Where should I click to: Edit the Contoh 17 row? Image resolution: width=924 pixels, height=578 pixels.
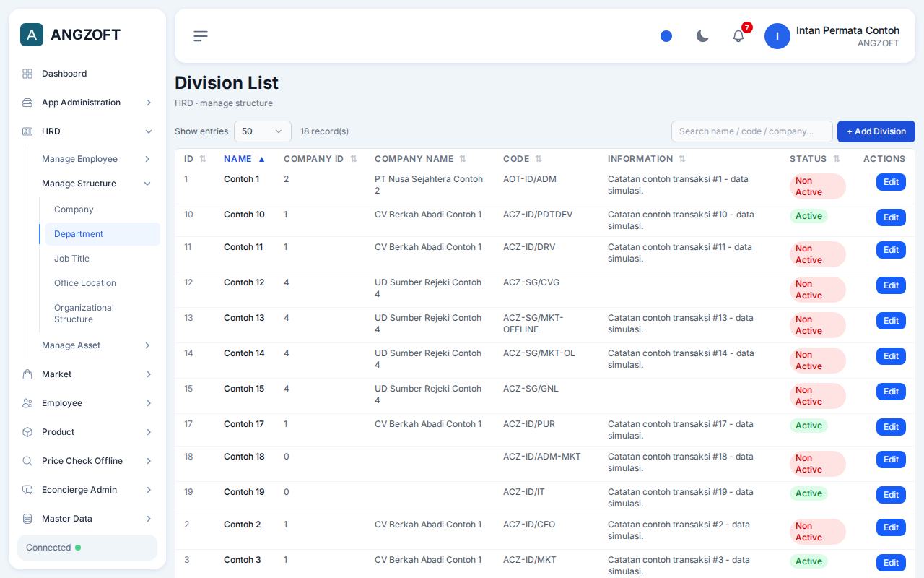(891, 427)
